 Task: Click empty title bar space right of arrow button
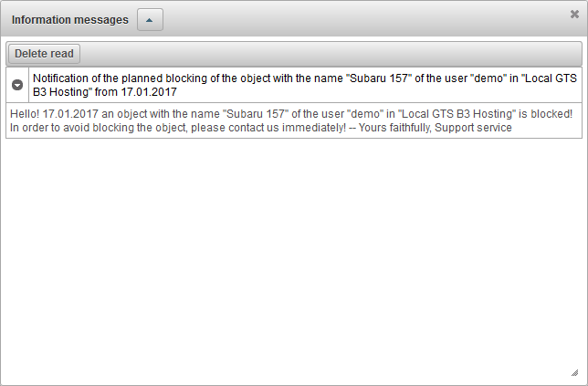click(x=365, y=19)
